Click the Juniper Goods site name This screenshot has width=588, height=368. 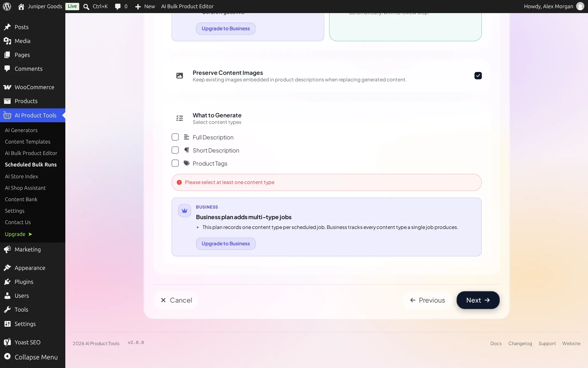point(45,6)
